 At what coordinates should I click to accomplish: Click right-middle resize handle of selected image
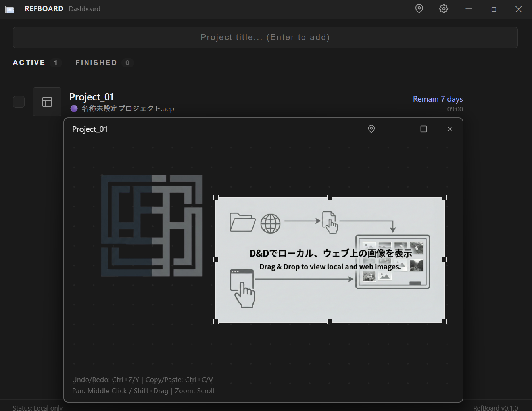[444, 259]
